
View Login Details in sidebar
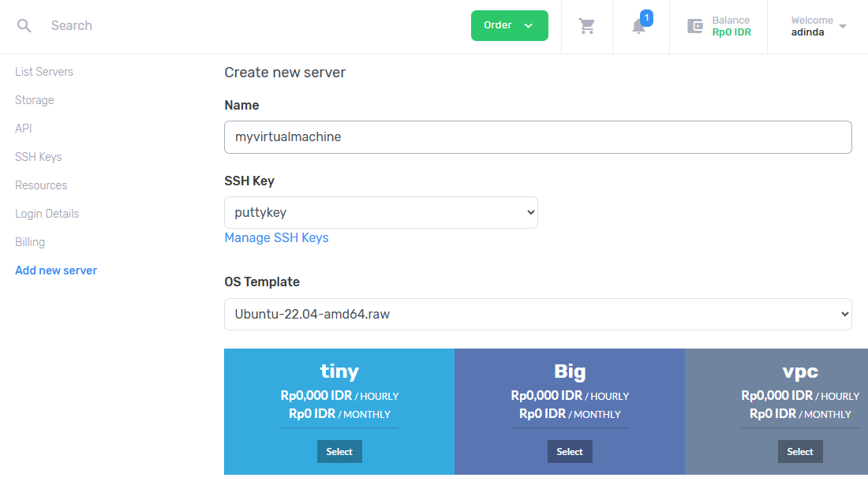[47, 214]
